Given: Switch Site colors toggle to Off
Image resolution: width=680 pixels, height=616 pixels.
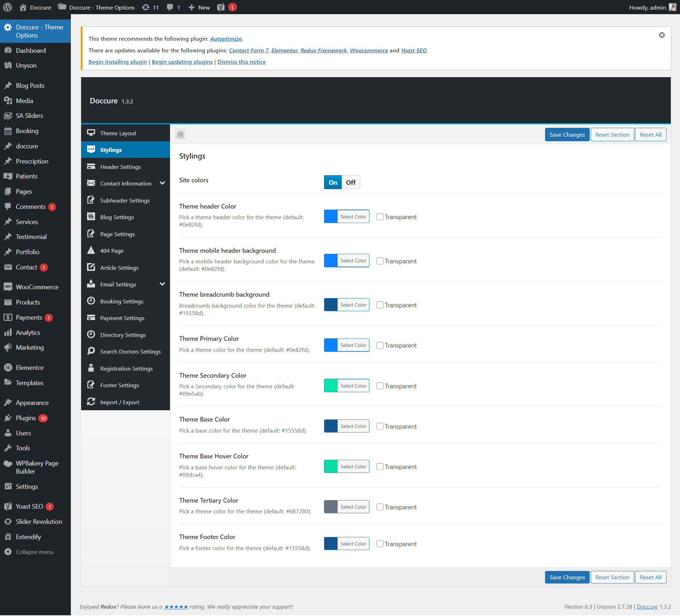Looking at the screenshot, I should coord(351,182).
